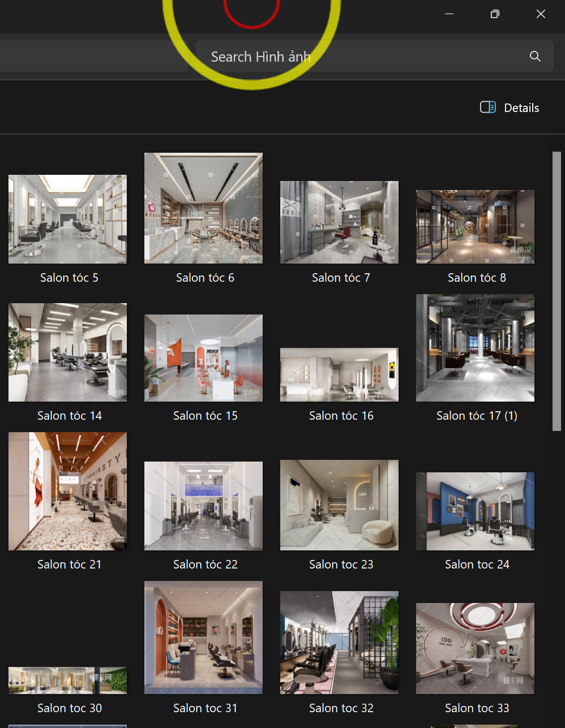Click the file name "Salon toc 32"

click(341, 708)
